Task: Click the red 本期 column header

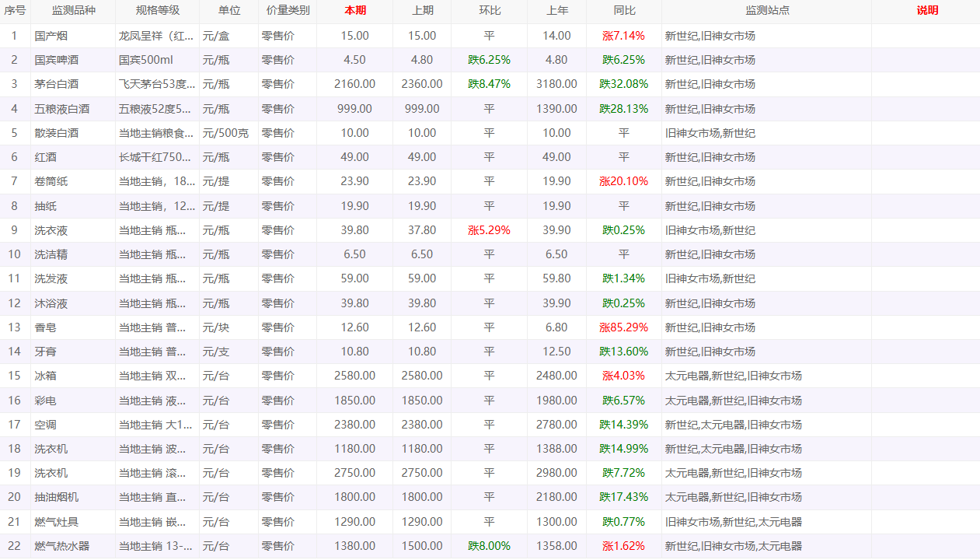Action: pos(355,11)
